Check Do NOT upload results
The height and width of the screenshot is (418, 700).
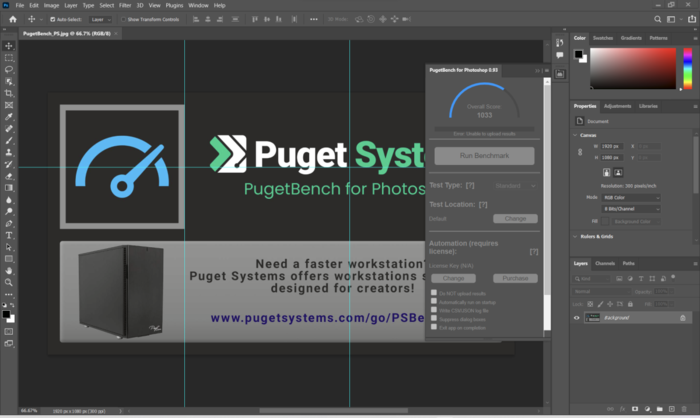click(433, 293)
